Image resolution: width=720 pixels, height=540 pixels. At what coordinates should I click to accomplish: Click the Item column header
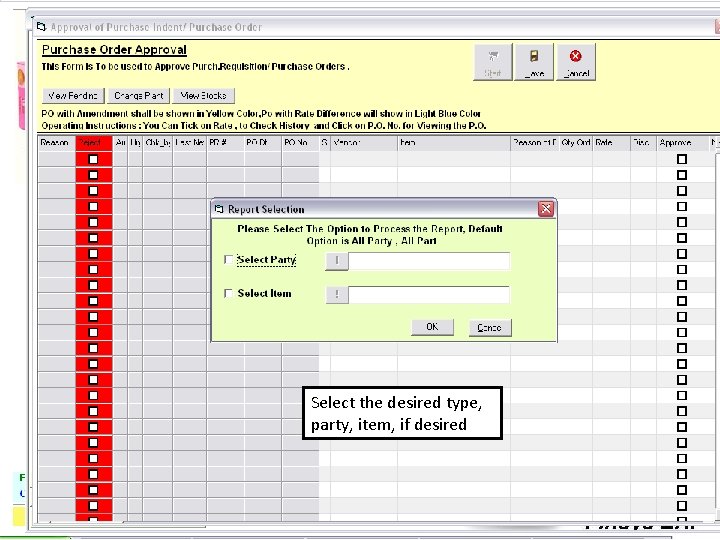pyautogui.click(x=454, y=143)
